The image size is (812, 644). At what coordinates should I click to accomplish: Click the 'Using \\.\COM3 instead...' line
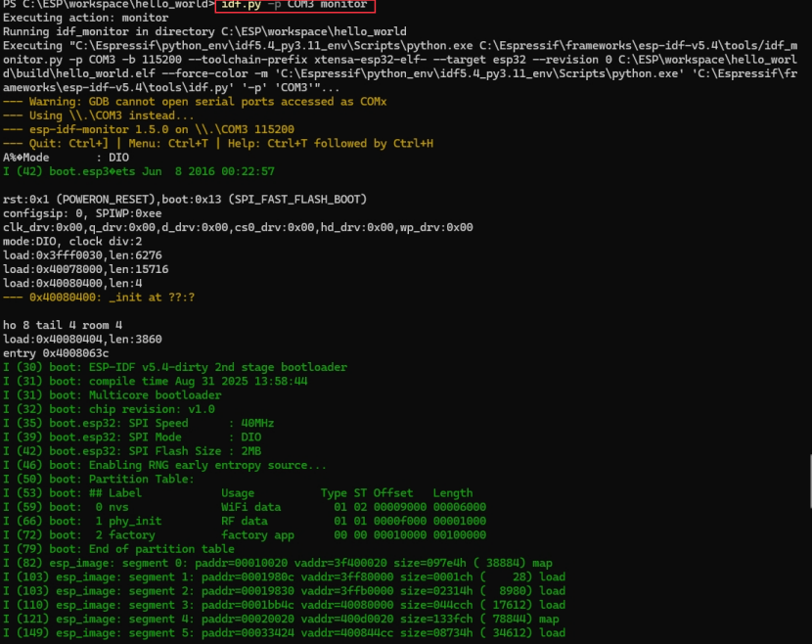pos(99,115)
